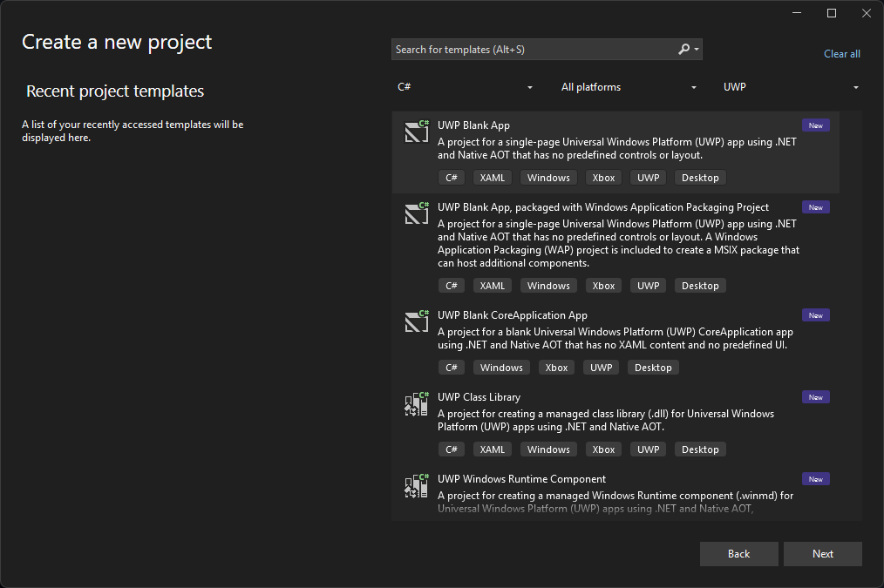Image resolution: width=884 pixels, height=588 pixels.
Task: Click the UWP Class Library template icon
Action: click(417, 404)
